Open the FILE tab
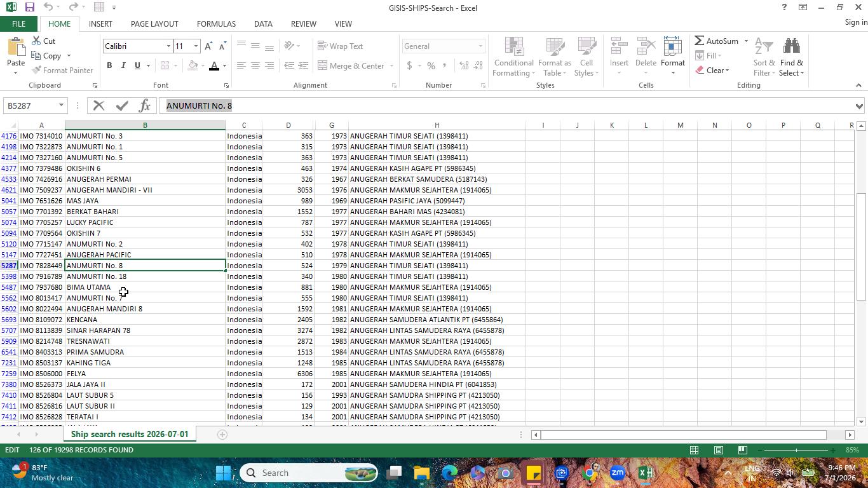 (18, 24)
